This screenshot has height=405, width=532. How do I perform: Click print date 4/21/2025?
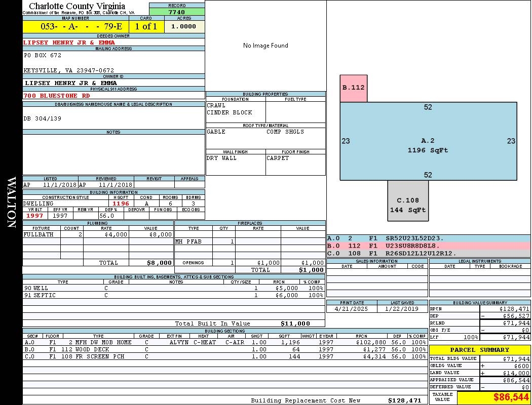(x=351, y=309)
